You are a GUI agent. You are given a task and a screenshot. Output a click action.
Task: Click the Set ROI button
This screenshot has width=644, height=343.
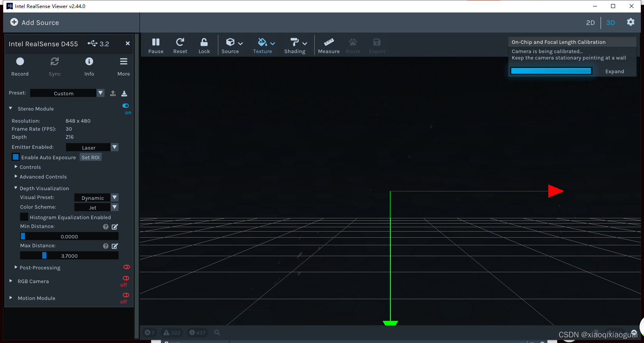point(90,157)
